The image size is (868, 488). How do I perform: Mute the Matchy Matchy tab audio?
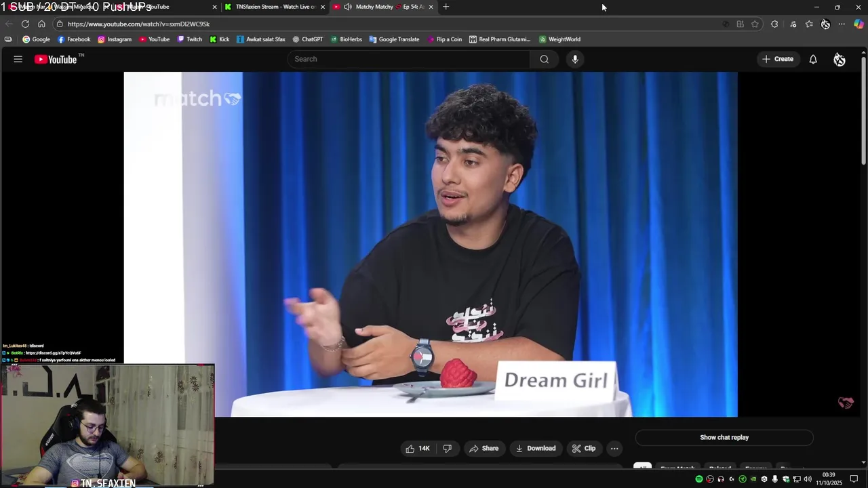[x=347, y=7]
